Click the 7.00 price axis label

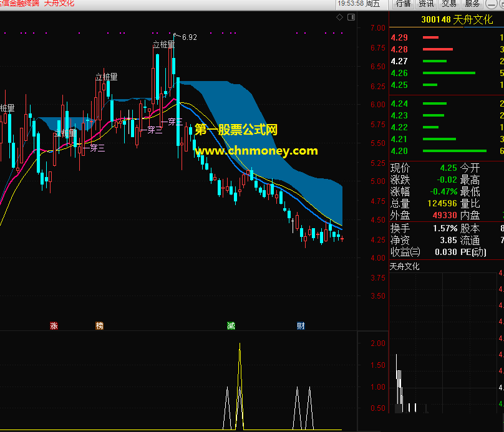coord(377,28)
